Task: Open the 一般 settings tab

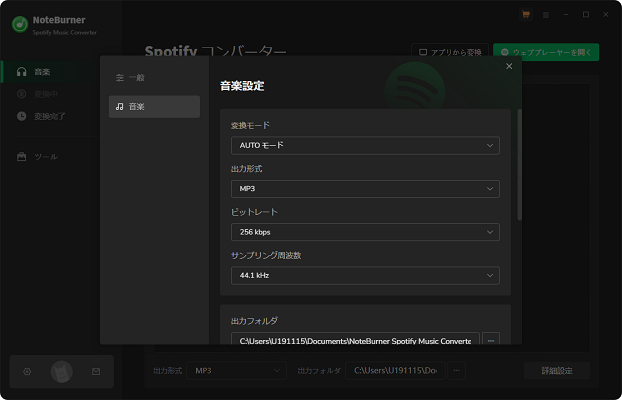Action: pyautogui.click(x=154, y=78)
